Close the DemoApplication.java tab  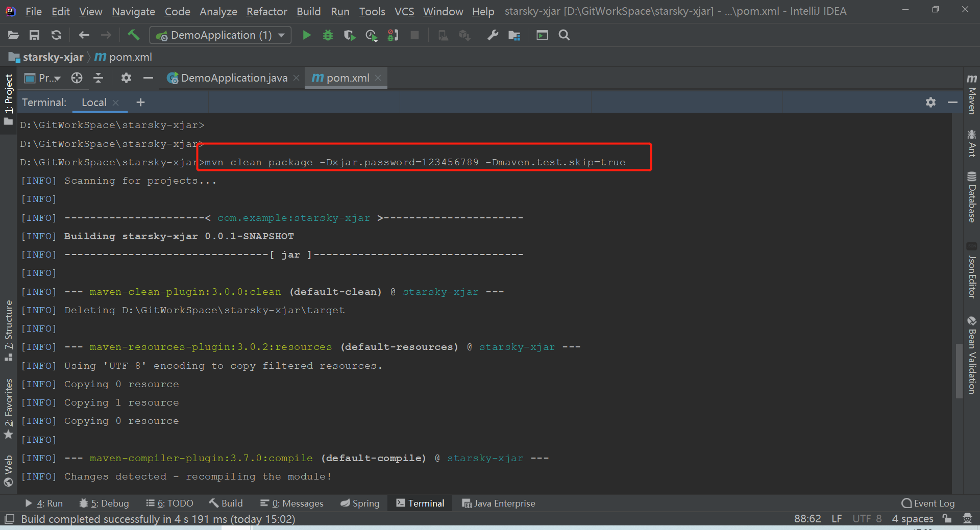click(296, 78)
